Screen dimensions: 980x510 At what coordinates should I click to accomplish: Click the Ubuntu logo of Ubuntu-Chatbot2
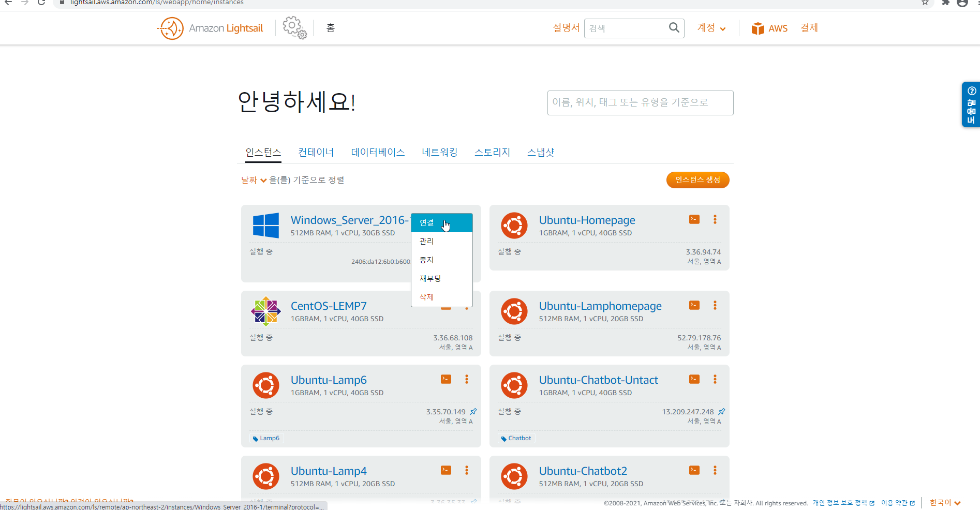[514, 476]
